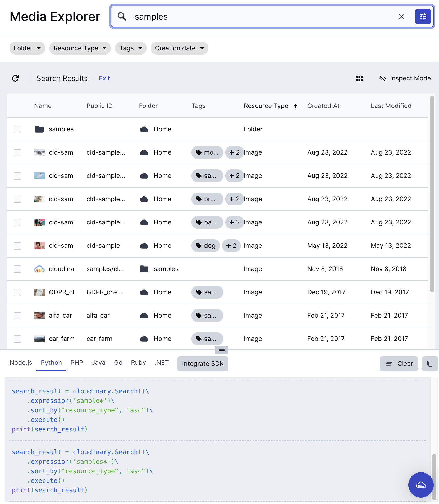
Task: Copy code snippet to clipboard
Action: [x=430, y=364]
